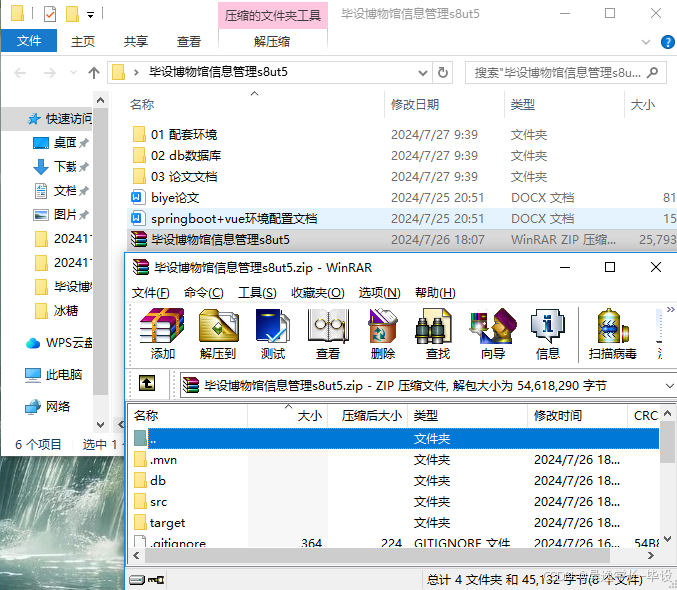Click the Test (测试) archive icon

click(273, 334)
